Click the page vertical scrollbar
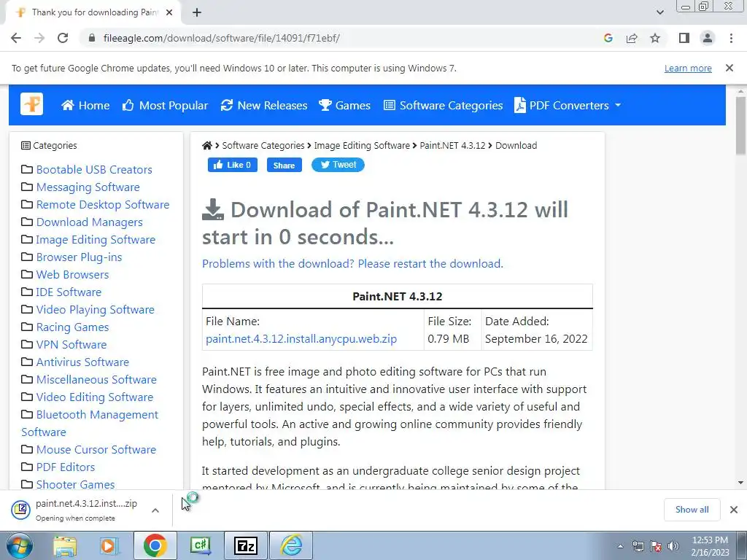 pos(740,125)
